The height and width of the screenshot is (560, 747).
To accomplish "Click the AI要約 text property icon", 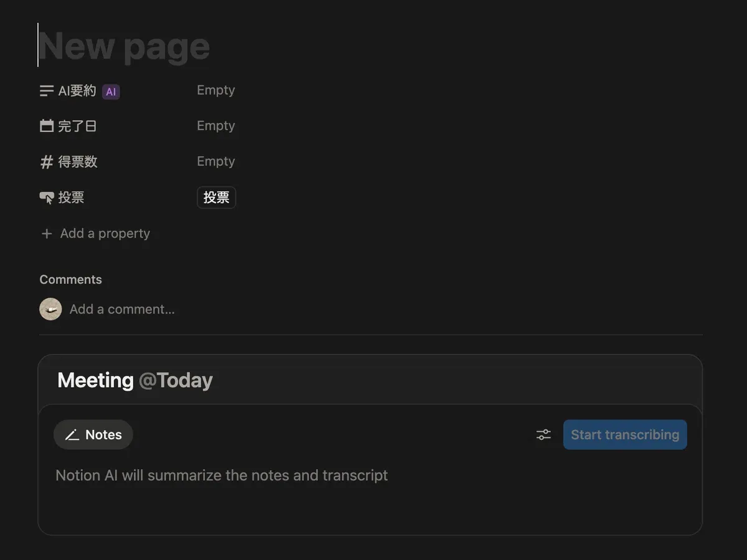I will [x=47, y=91].
